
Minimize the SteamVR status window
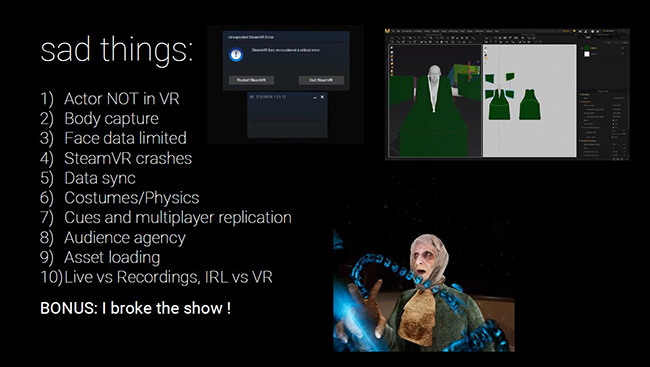[x=315, y=97]
